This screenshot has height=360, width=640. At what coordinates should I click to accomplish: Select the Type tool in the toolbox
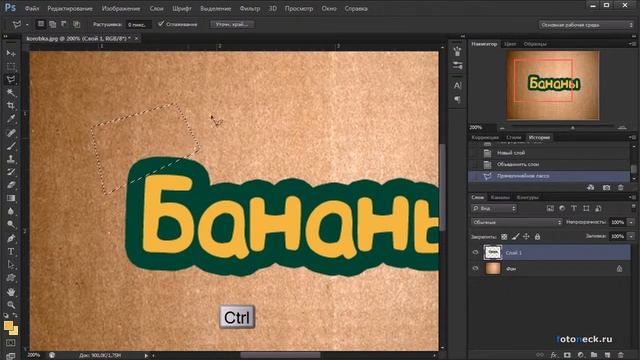tap(11, 251)
